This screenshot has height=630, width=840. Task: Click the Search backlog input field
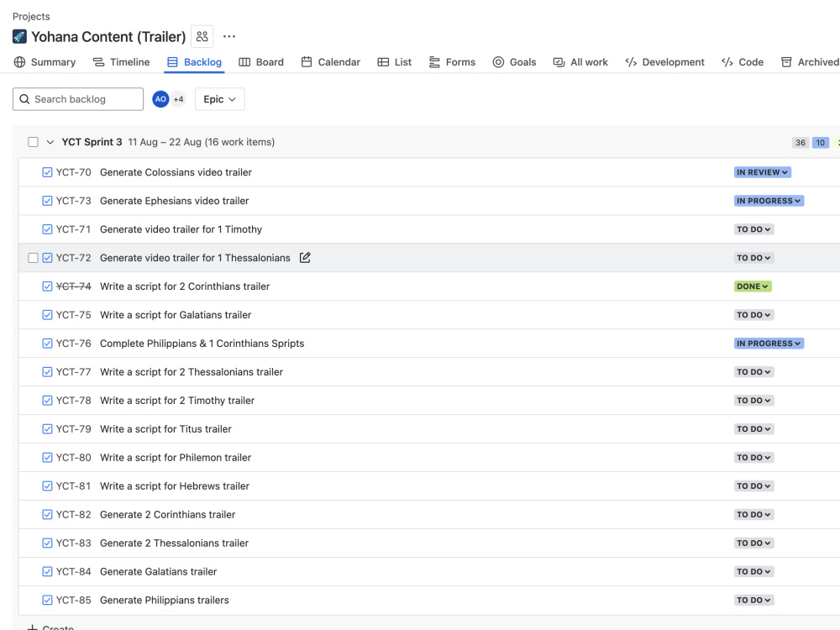pos(78,99)
